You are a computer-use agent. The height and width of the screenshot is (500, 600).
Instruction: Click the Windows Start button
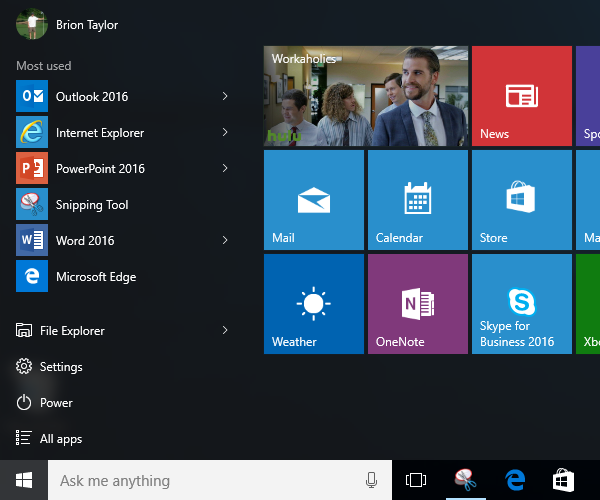click(24, 480)
